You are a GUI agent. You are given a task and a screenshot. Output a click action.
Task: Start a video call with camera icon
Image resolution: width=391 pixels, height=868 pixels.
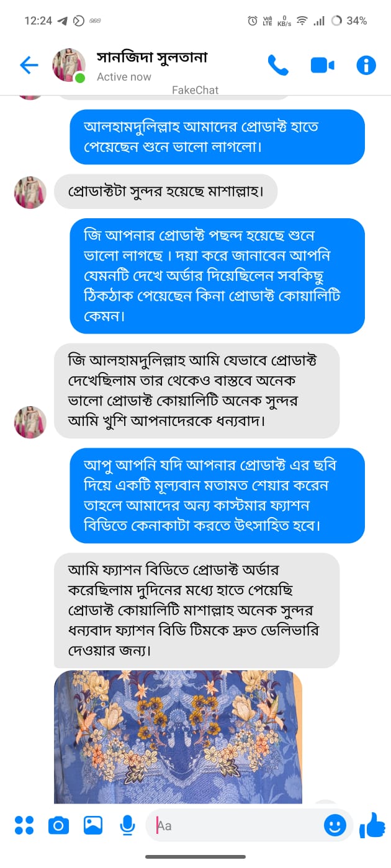coord(322,65)
